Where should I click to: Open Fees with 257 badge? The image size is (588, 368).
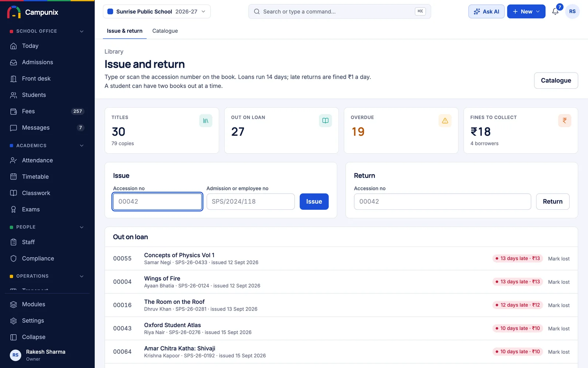[x=47, y=111]
